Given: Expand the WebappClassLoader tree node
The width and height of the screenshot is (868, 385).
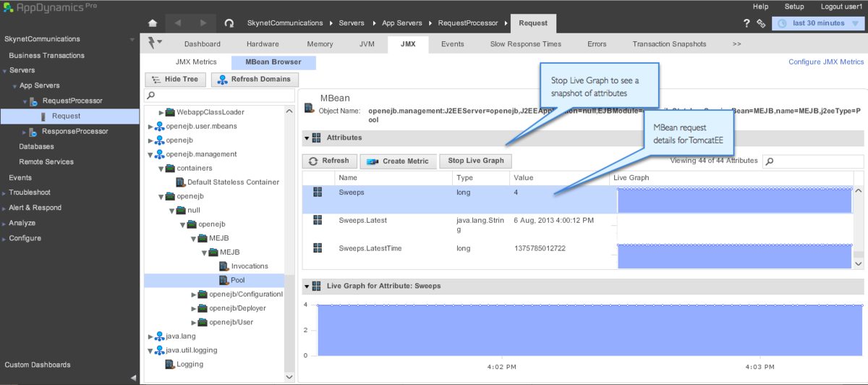Looking at the screenshot, I should [x=161, y=112].
